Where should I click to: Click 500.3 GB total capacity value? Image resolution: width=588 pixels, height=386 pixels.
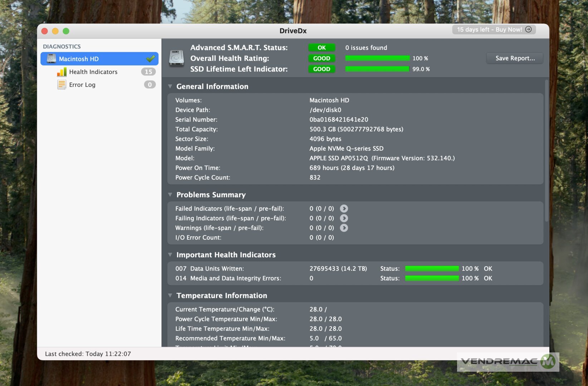(356, 129)
